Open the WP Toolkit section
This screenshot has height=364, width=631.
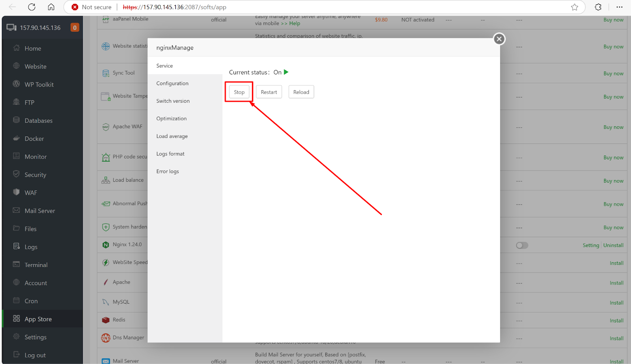click(37, 84)
